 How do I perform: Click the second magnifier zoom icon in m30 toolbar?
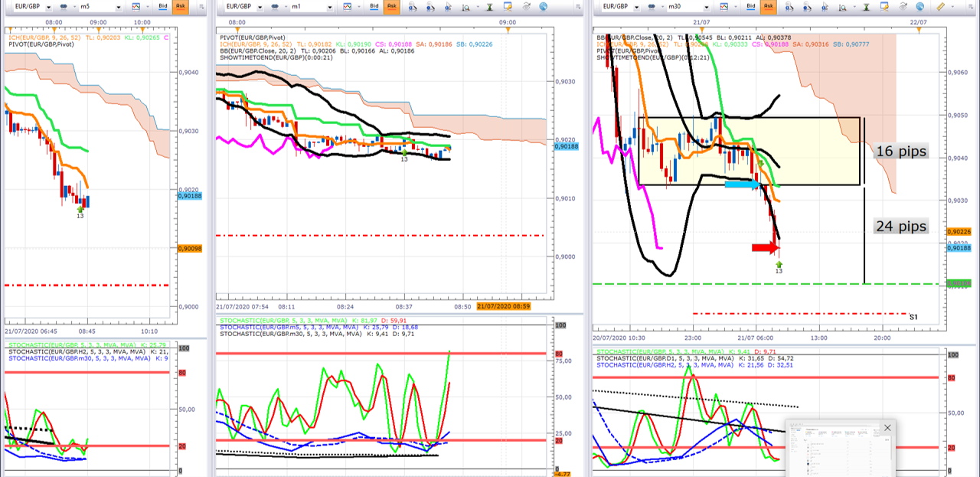(807, 6)
